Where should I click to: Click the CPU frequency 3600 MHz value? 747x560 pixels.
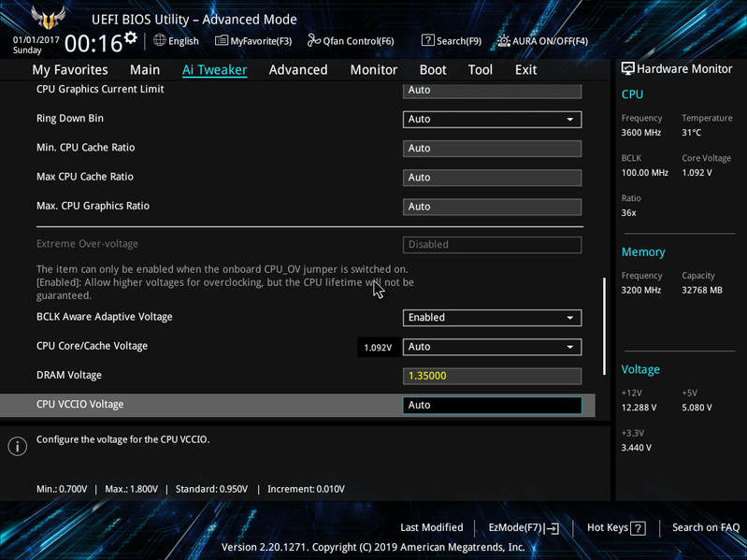coord(641,133)
